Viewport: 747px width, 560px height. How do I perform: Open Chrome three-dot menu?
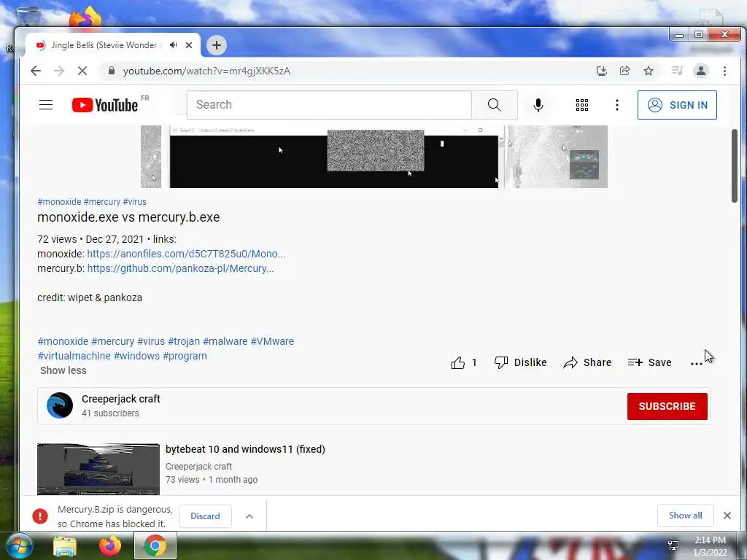[x=724, y=71]
